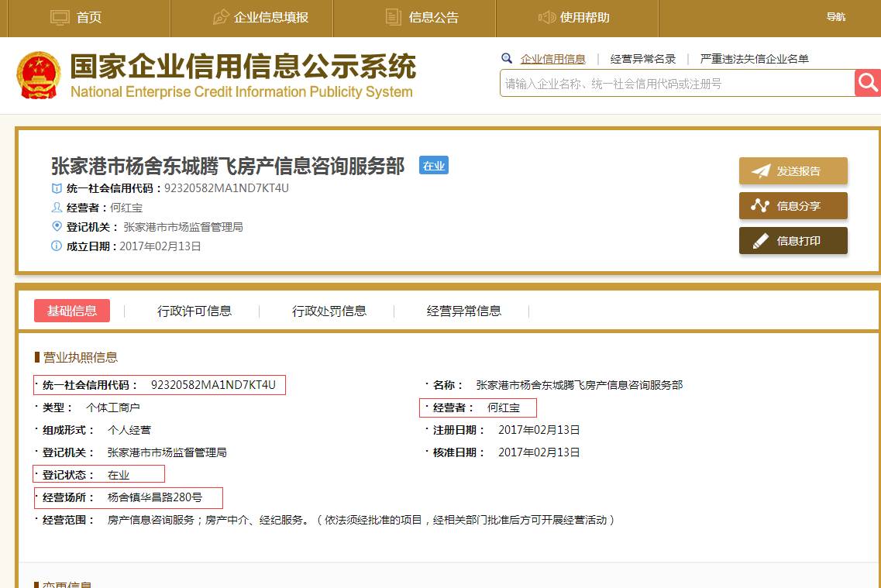Screen dimensions: 881x588
Task: Click 张家港市市场监督管理局 in license info section
Action: click(x=167, y=452)
